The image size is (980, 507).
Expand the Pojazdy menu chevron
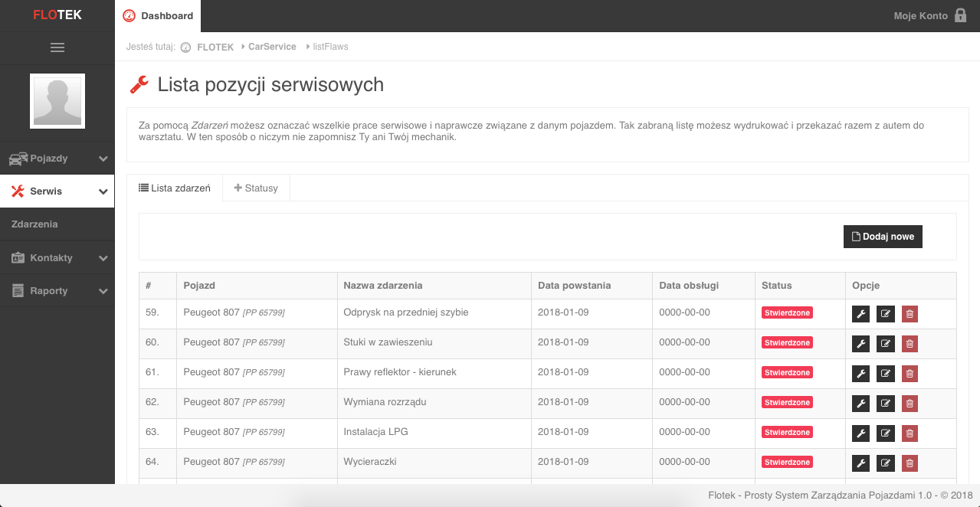tap(103, 159)
